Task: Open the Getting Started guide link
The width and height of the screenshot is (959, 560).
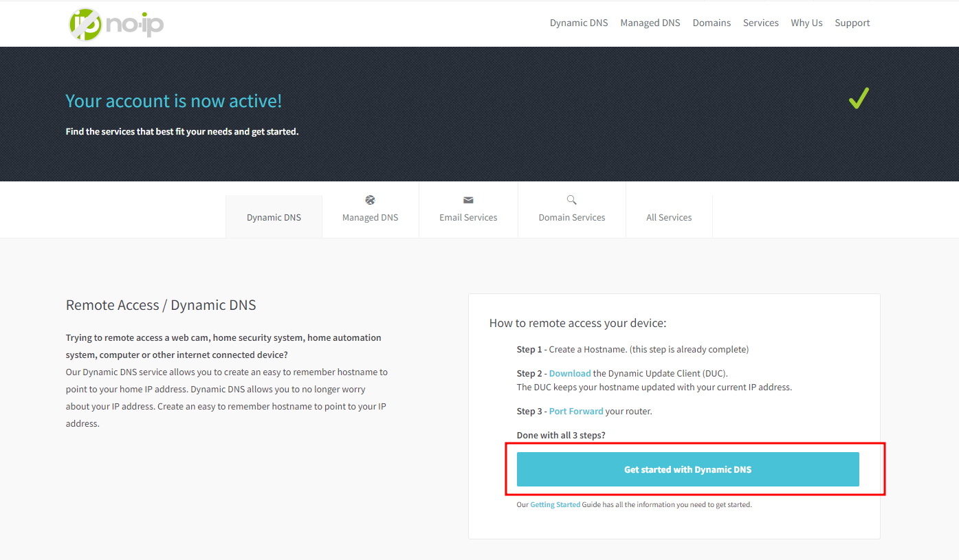Action: [555, 504]
